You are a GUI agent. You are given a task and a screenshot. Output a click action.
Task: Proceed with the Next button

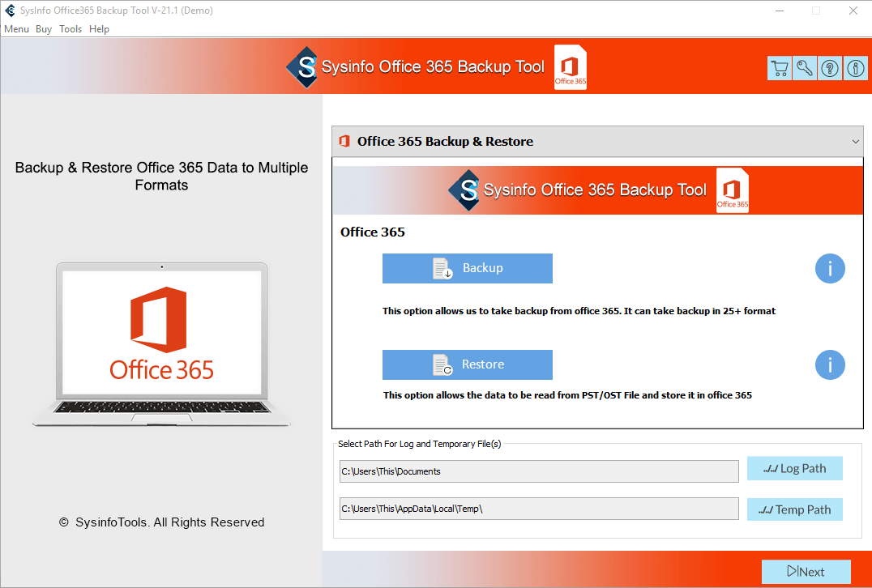tap(806, 572)
